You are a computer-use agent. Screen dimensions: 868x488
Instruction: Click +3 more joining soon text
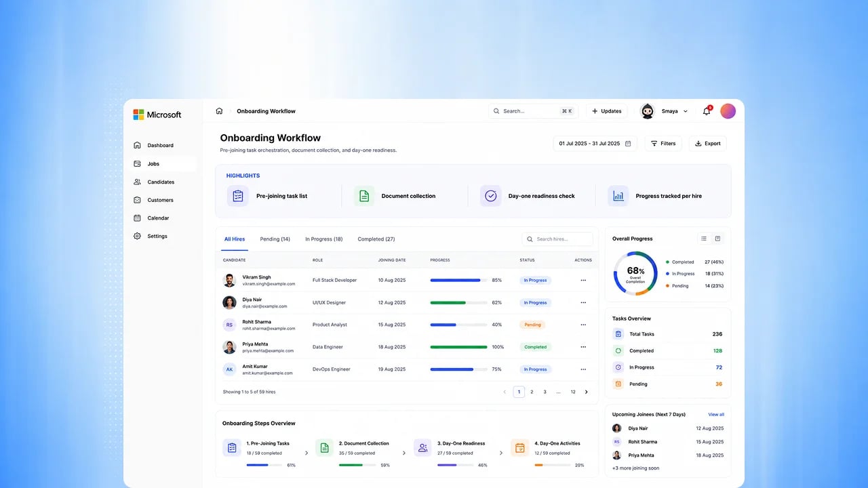(x=635, y=468)
